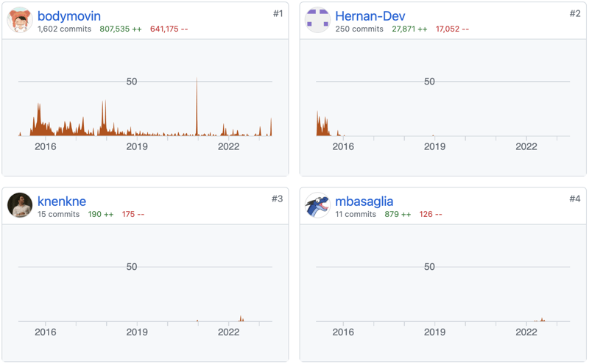This screenshot has height=364, width=589.
Task: Click Hernan-Dev's avatar icon
Action: 317,21
